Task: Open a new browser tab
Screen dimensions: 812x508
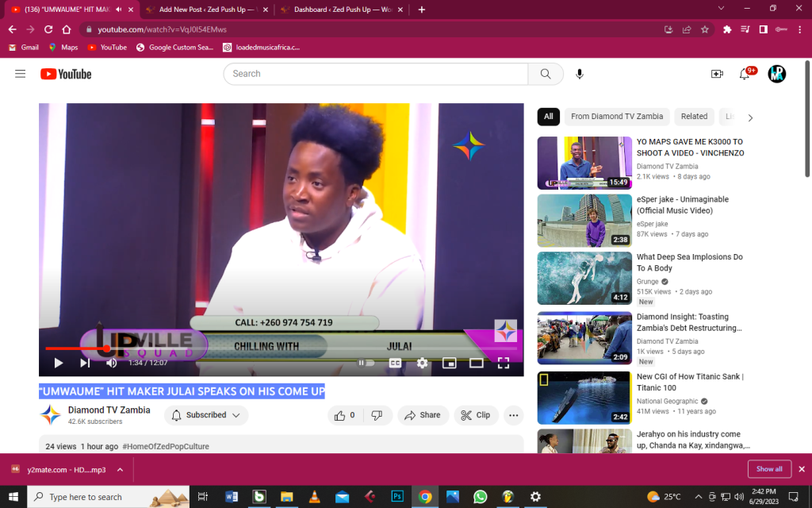Action: point(422,10)
